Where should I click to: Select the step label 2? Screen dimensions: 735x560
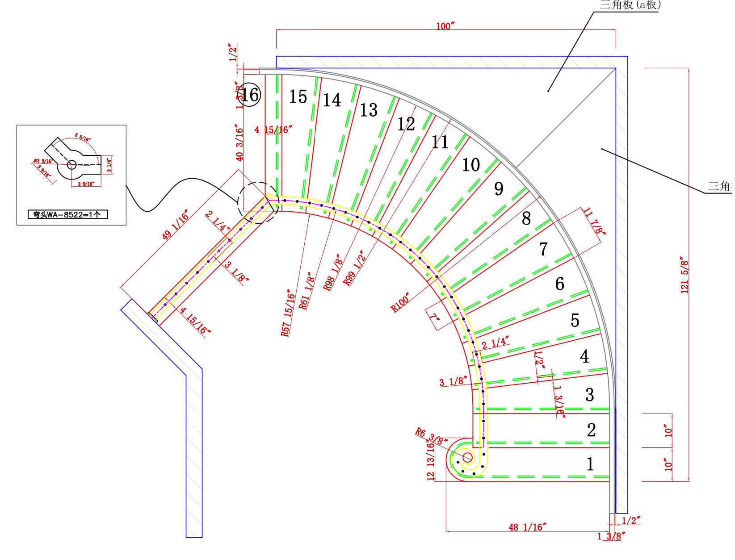tap(591, 430)
